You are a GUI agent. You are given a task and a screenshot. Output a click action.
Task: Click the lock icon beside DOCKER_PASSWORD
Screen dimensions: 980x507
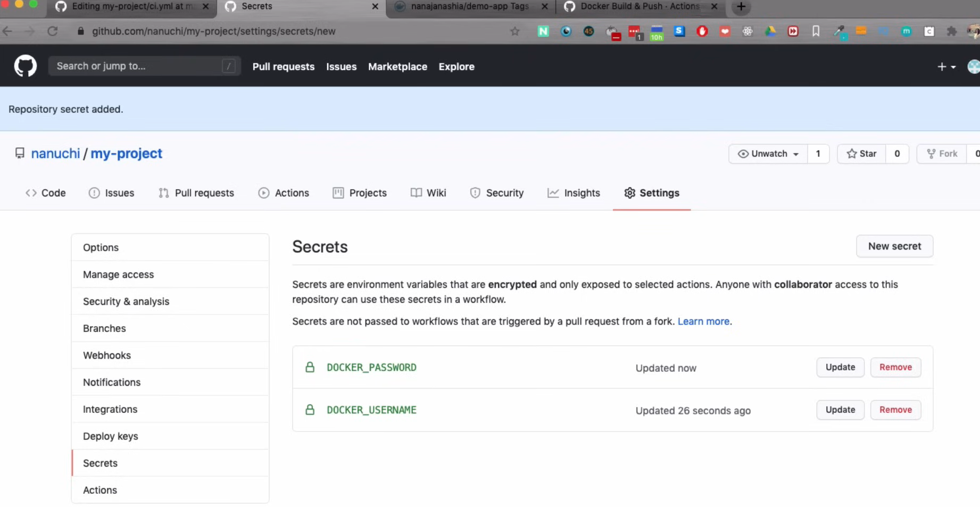point(310,368)
